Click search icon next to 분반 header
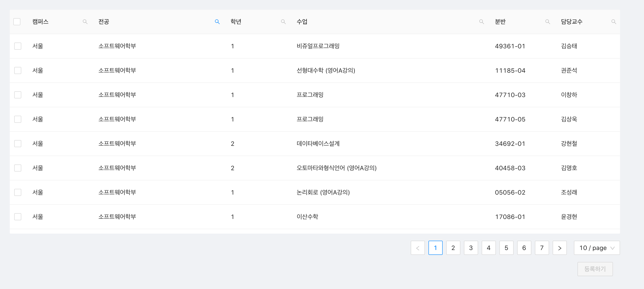The image size is (644, 289). click(x=547, y=22)
